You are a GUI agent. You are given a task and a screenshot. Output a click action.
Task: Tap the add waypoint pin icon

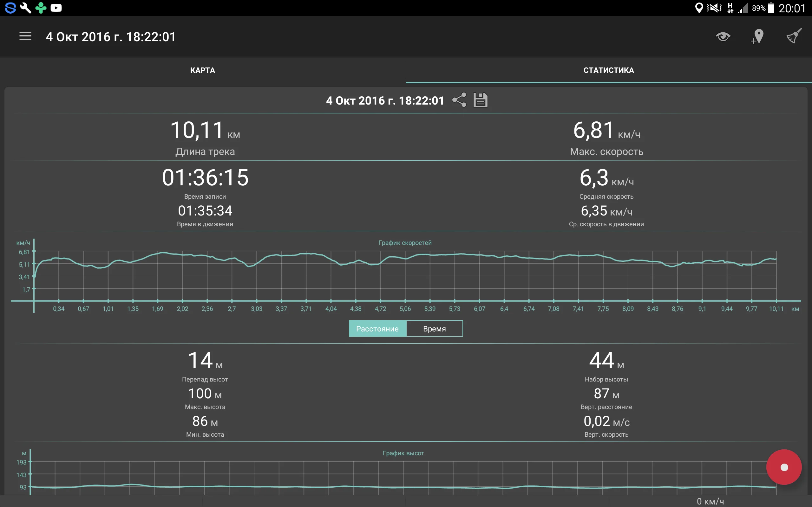(x=757, y=36)
